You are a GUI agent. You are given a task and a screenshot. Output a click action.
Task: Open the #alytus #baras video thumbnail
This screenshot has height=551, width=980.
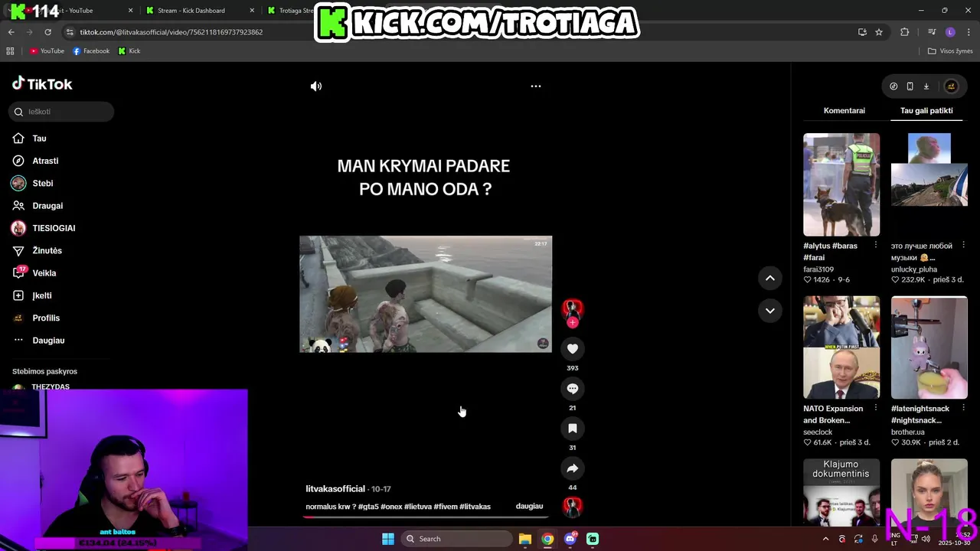(x=841, y=184)
